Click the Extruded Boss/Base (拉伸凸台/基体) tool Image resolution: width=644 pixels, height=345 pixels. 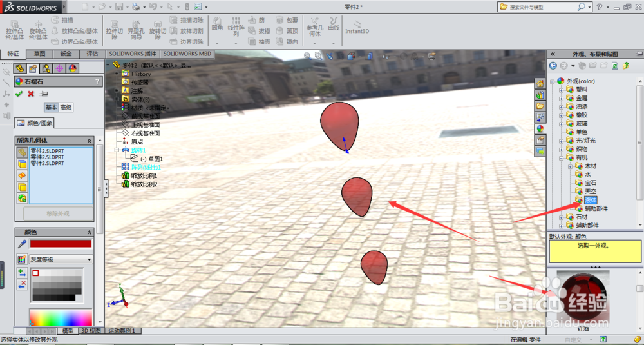click(x=15, y=30)
